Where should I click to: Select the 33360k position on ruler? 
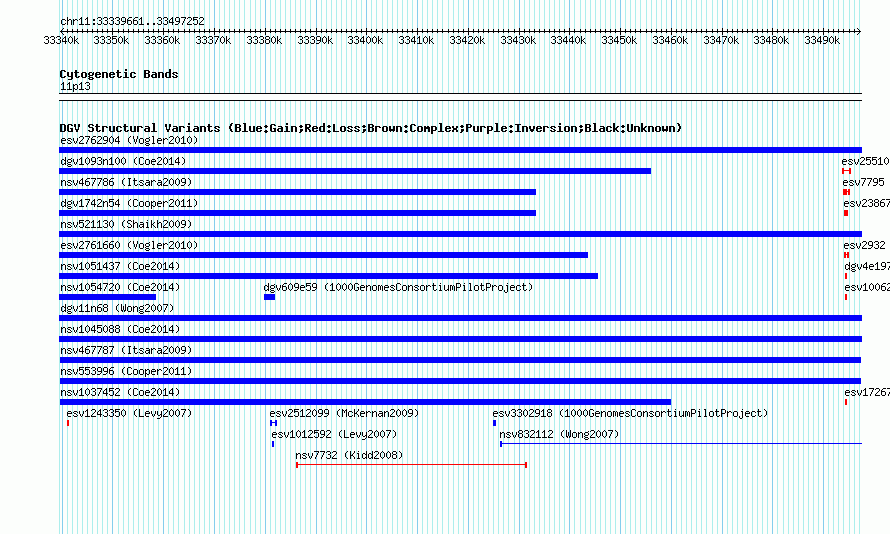162,40
